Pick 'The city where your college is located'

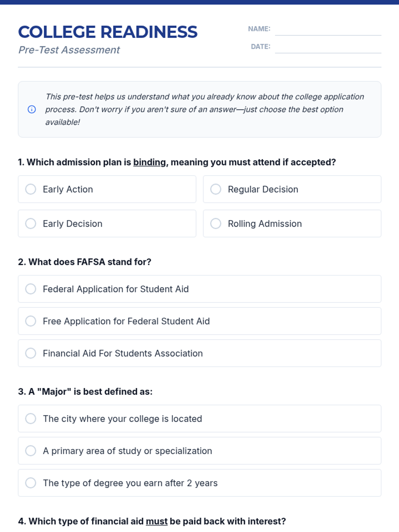point(31,419)
